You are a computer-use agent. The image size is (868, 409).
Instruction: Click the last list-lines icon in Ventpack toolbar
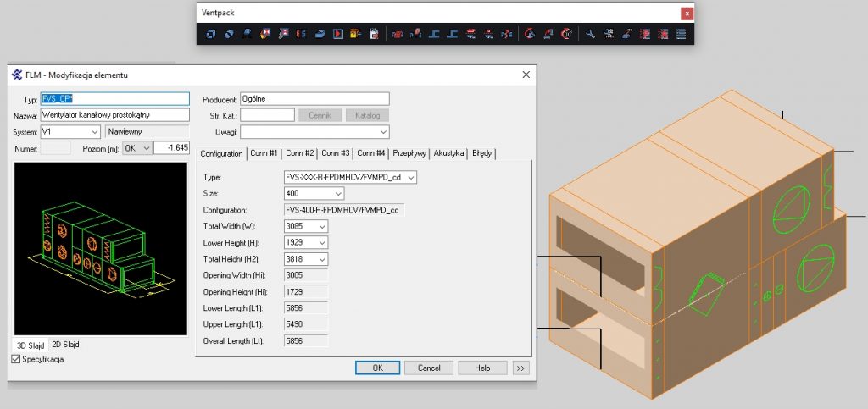point(681,35)
